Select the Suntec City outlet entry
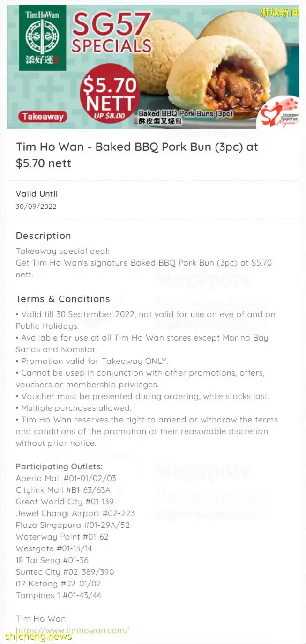This screenshot has height=644, width=306. pyautogui.click(x=65, y=572)
